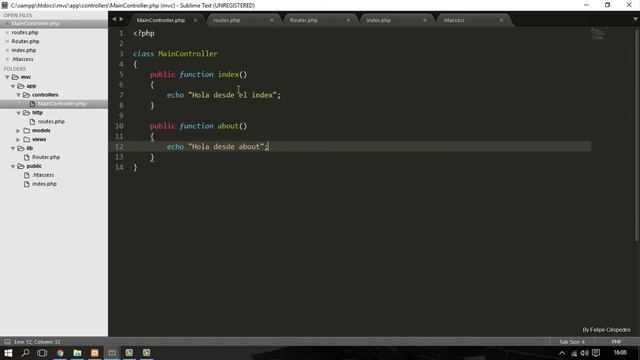Click the index() function name

232,75
